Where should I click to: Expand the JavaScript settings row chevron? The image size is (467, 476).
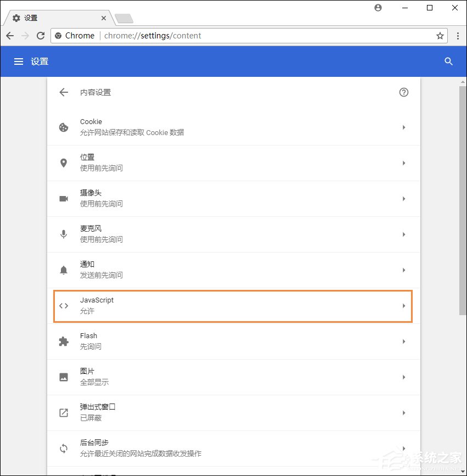[404, 306]
